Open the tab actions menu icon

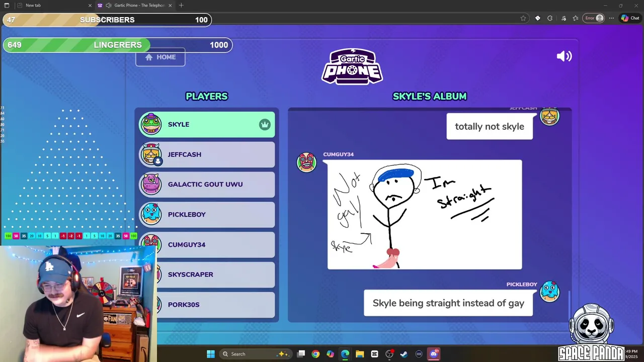(x=7, y=5)
